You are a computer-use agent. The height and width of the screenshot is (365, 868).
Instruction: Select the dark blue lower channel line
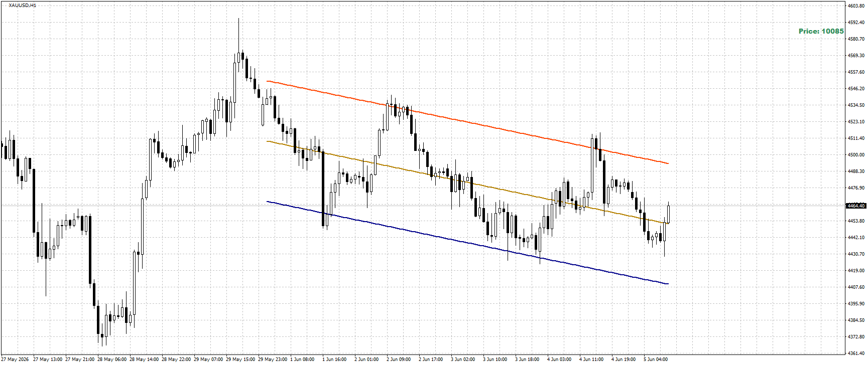(467, 243)
